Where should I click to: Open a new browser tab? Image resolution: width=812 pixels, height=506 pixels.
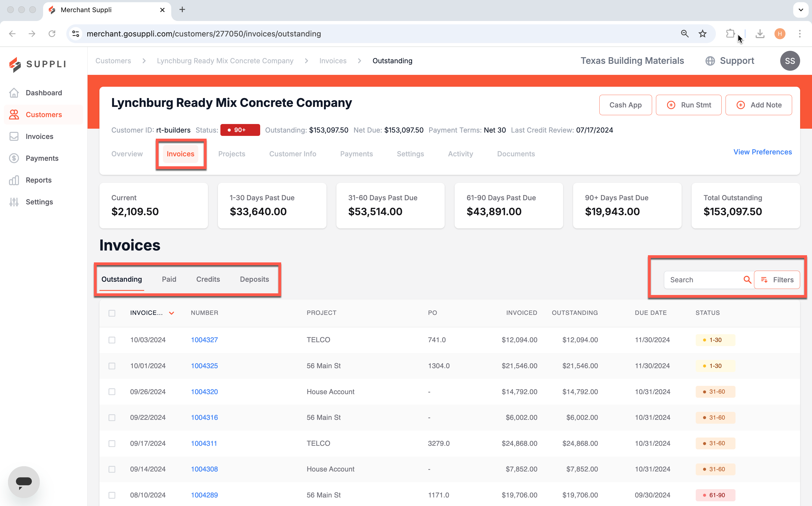(182, 10)
